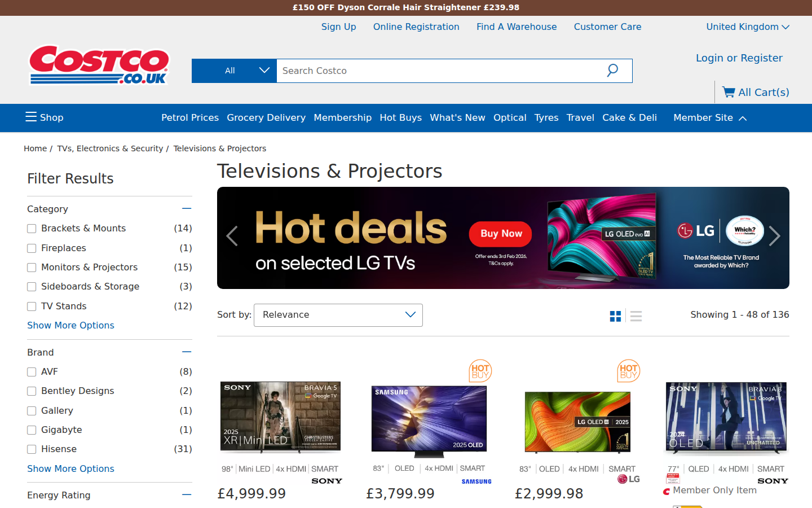Show more category options
The image size is (812, 508).
pyautogui.click(x=70, y=325)
